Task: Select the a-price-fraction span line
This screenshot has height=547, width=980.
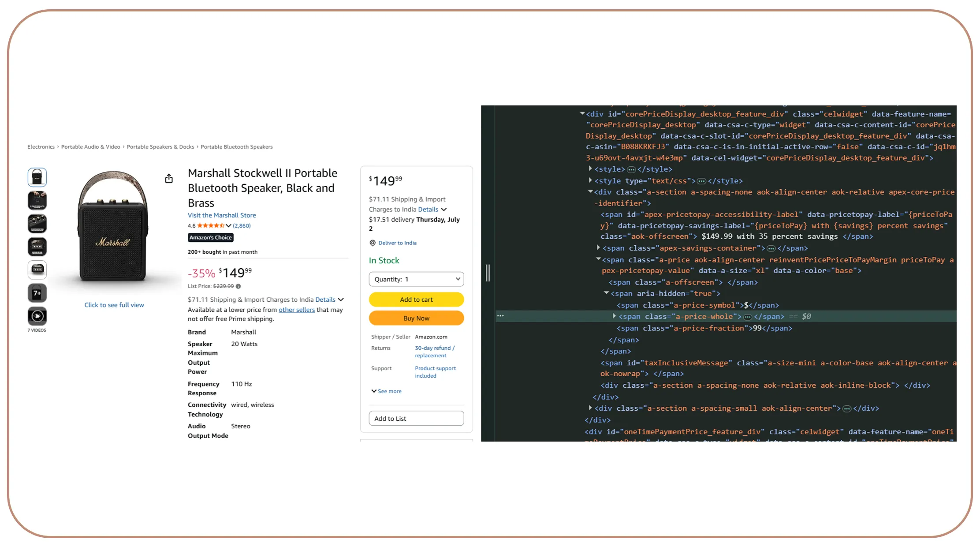Action: click(704, 328)
